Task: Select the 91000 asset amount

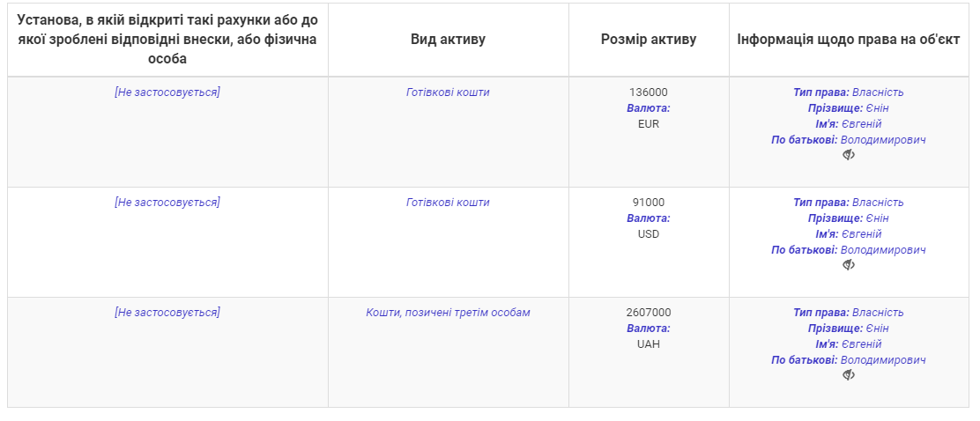Action: pyautogui.click(x=649, y=203)
